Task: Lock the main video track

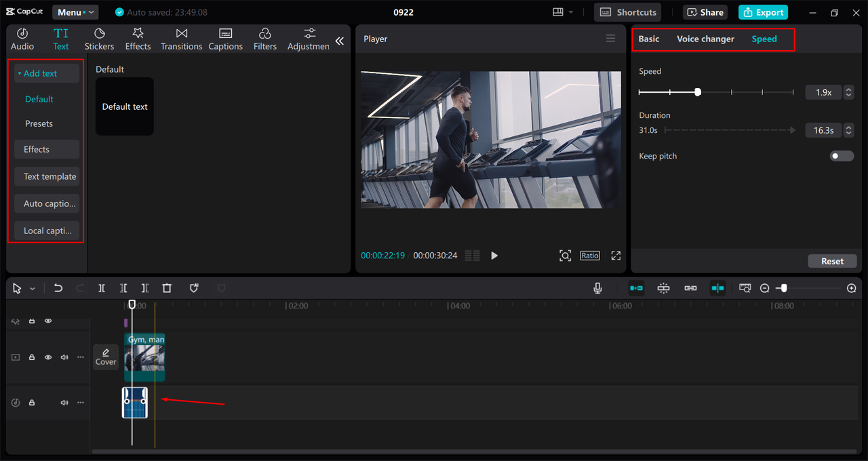Action: coord(32,357)
